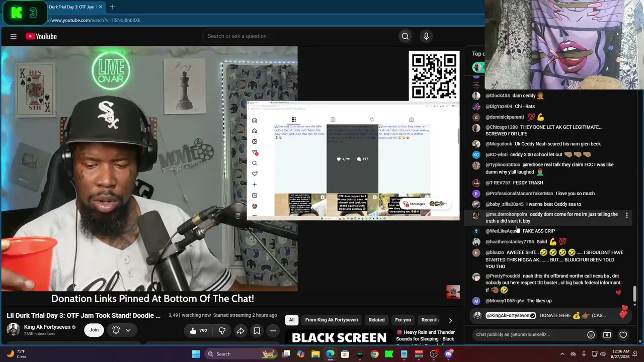Viewport: 644px width, 362px height.
Task: Send a Super Chat with the dollar icon
Action: pos(607,335)
